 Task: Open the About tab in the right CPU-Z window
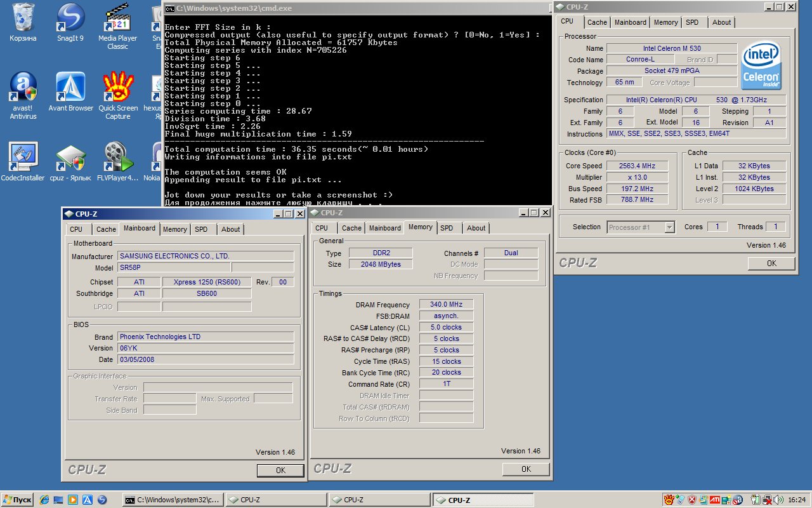722,22
